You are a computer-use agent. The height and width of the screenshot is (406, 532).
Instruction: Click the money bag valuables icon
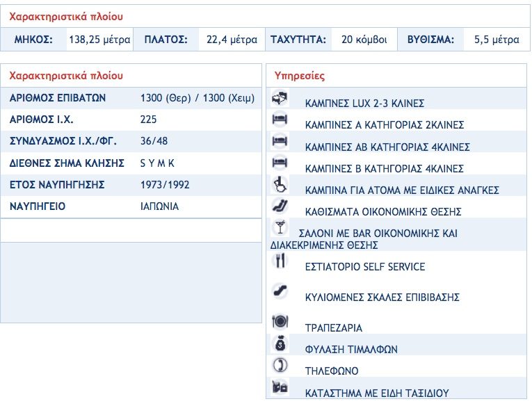click(x=280, y=343)
